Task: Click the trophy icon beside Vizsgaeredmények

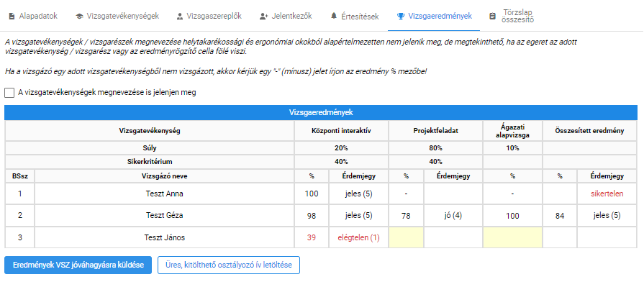Action: click(401, 17)
